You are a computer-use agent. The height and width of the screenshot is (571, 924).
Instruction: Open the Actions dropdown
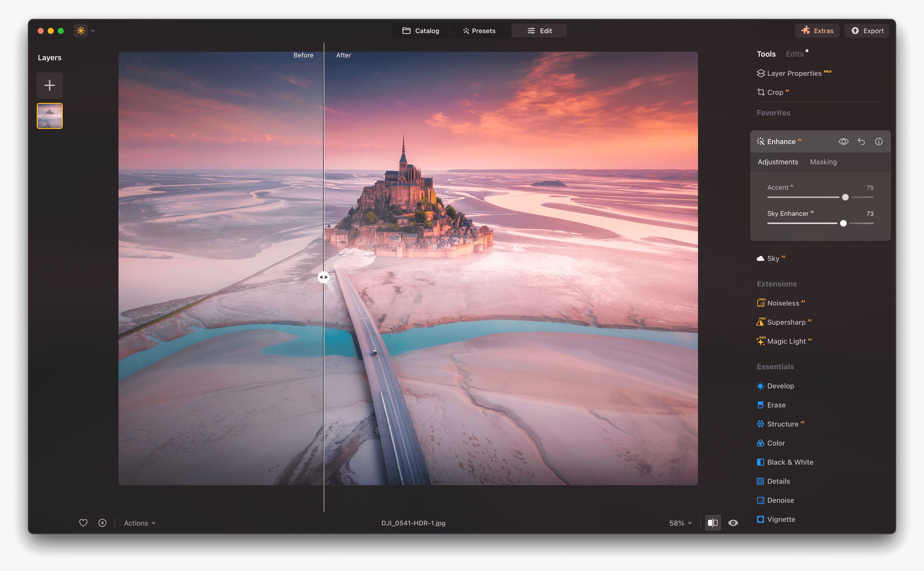[x=139, y=523]
